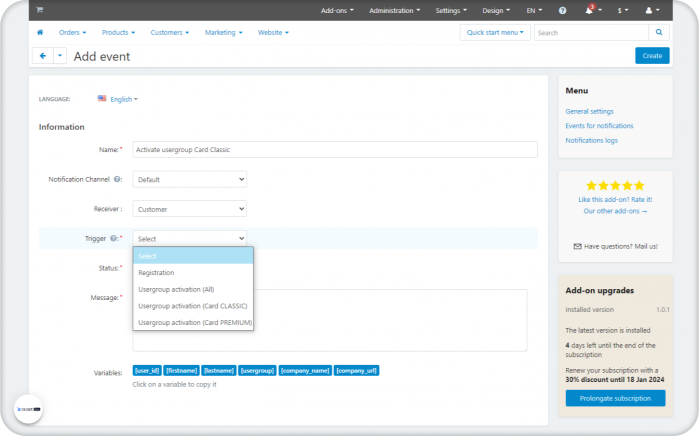Open Events for notifications link
Viewport: 700px width, 436px height.
pos(599,125)
